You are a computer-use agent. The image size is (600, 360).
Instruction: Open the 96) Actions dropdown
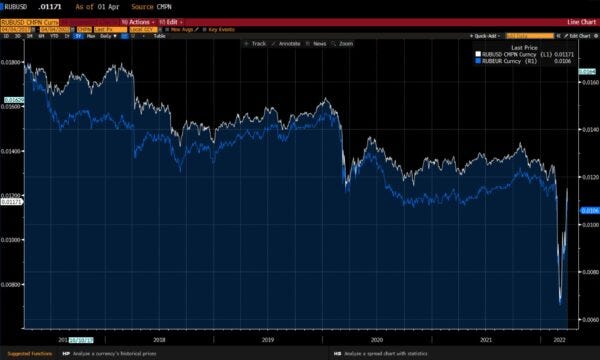pyautogui.click(x=138, y=22)
